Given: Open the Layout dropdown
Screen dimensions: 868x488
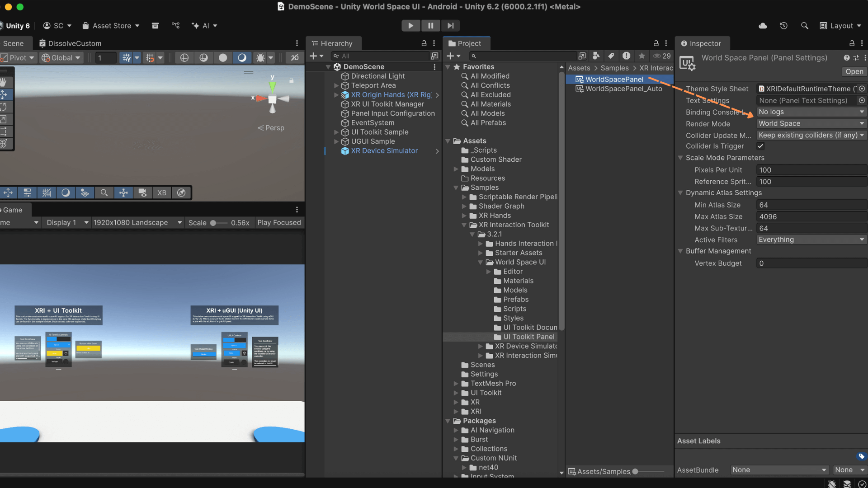Looking at the screenshot, I should pyautogui.click(x=840, y=26).
